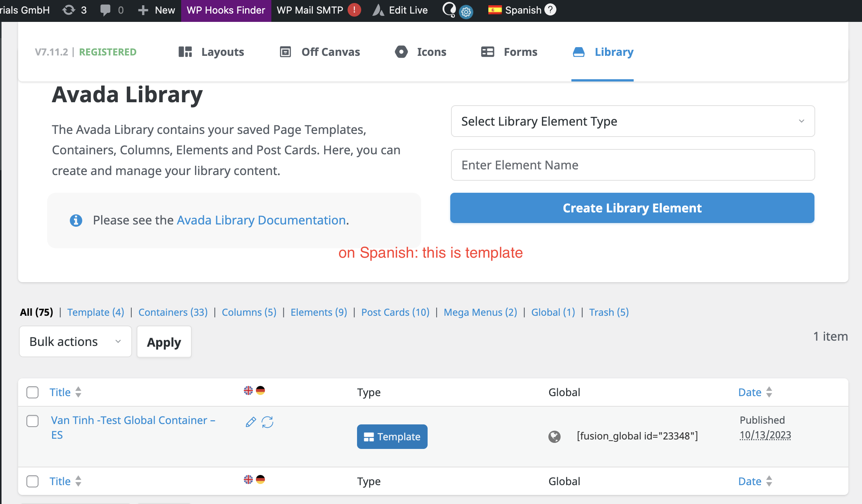The height and width of the screenshot is (504, 862).
Task: Toggle select-all checkbox in table header
Action: click(x=32, y=392)
